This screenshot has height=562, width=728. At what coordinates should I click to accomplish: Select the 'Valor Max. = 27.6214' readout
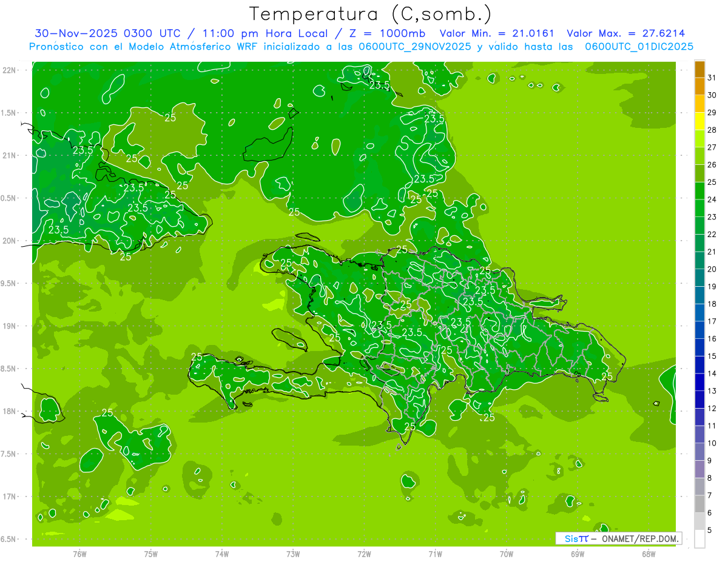[x=626, y=33]
